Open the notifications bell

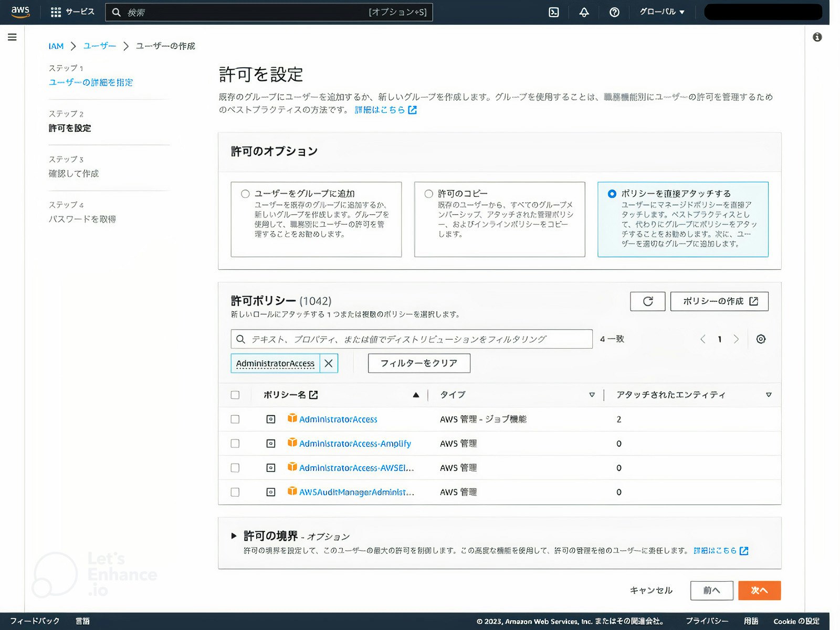click(584, 12)
